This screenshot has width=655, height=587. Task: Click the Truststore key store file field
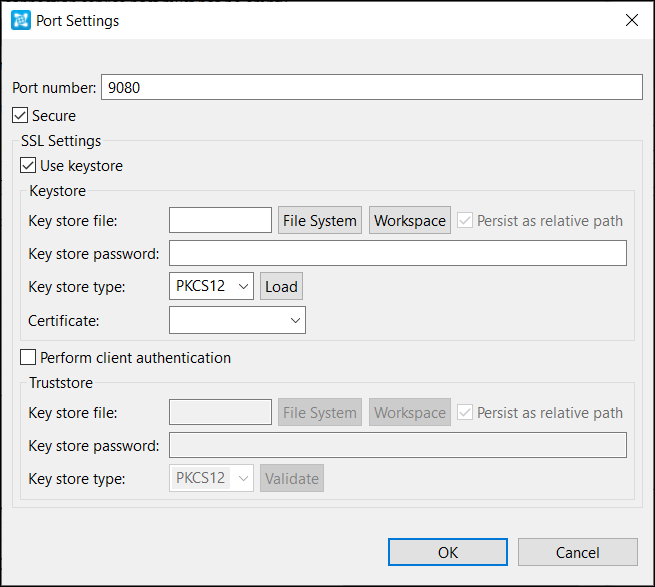tap(220, 412)
